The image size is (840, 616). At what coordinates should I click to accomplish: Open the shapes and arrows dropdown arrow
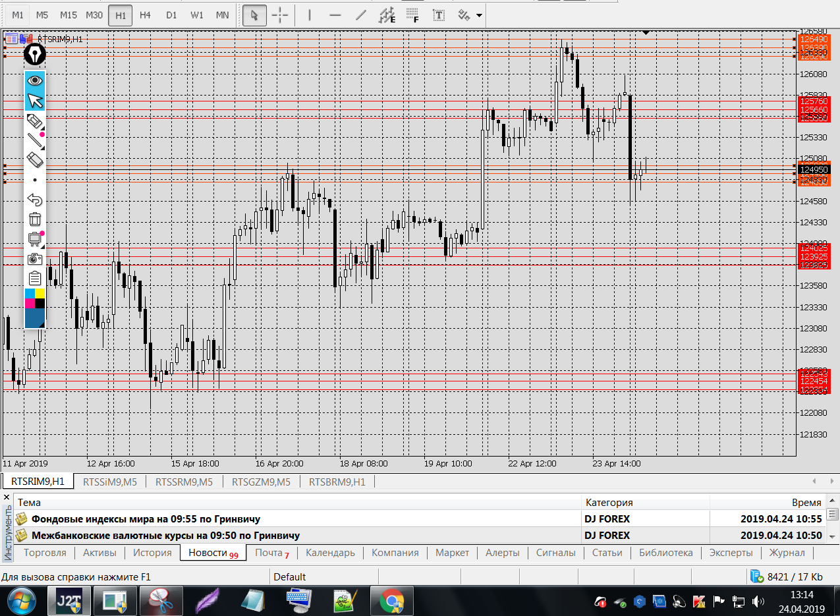tap(479, 15)
